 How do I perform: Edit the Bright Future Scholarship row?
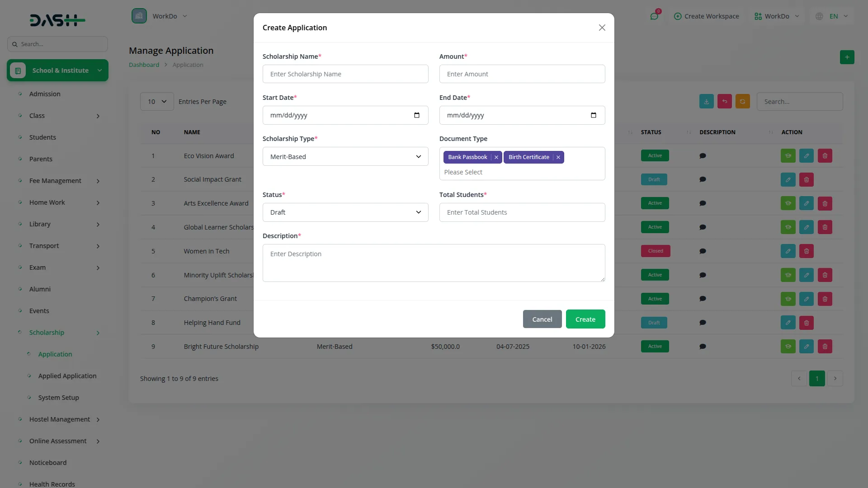coord(806,347)
